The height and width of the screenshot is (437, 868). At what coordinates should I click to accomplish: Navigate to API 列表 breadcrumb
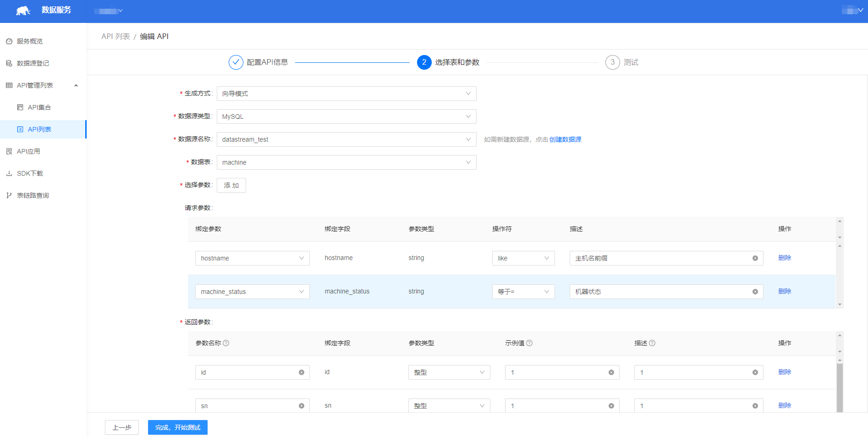[115, 36]
